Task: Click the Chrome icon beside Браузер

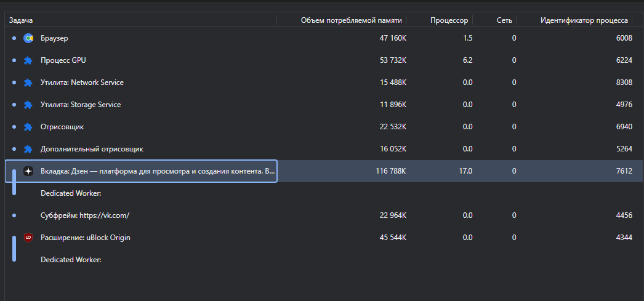Action: tap(28, 38)
